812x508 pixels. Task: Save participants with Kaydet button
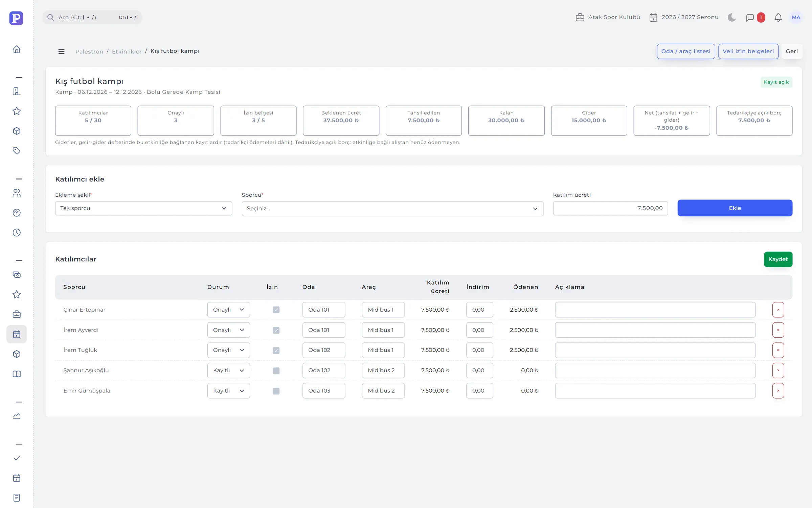tap(778, 259)
